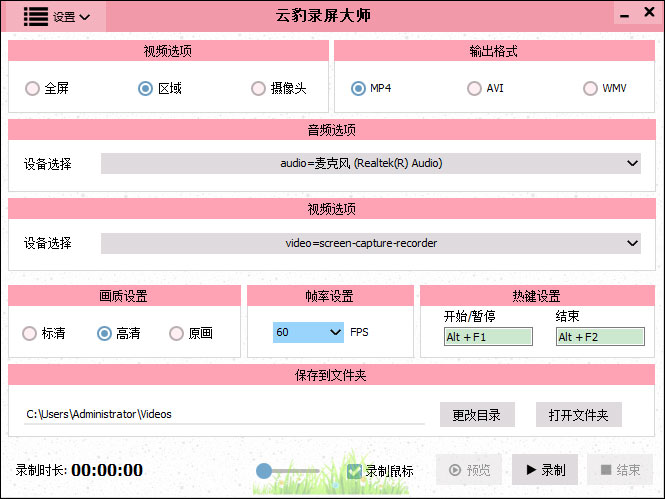This screenshot has width=665, height=499.
Task: Select 摄像头 recording mode
Action: [279, 88]
